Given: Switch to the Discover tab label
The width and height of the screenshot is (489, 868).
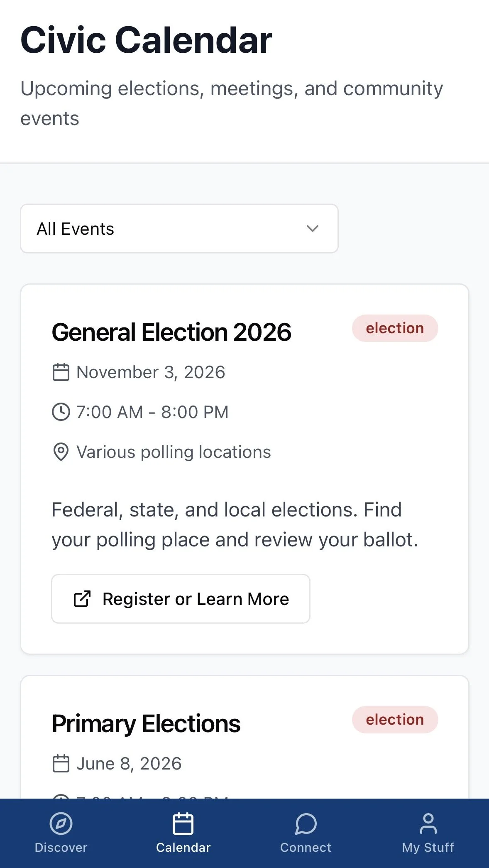Looking at the screenshot, I should click(61, 848).
